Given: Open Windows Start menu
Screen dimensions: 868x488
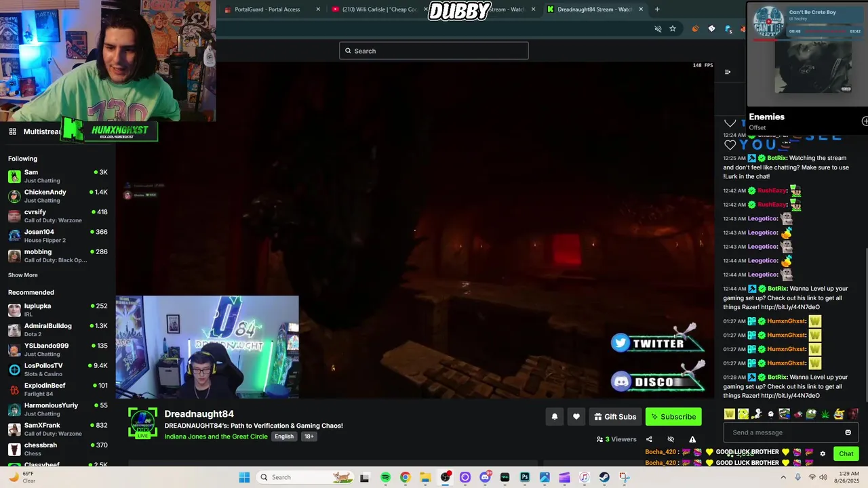Looking at the screenshot, I should pos(244,477).
